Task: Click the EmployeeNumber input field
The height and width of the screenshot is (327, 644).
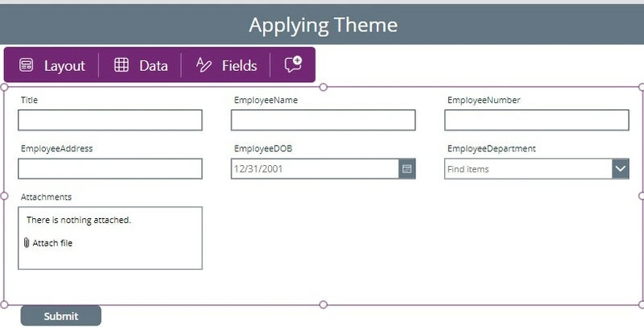Action: (x=536, y=120)
